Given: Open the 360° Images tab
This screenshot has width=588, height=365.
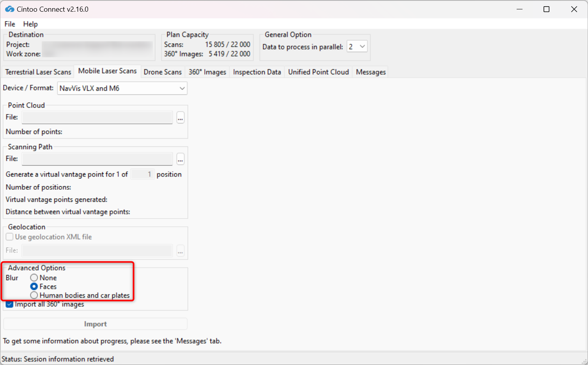Looking at the screenshot, I should pos(207,72).
